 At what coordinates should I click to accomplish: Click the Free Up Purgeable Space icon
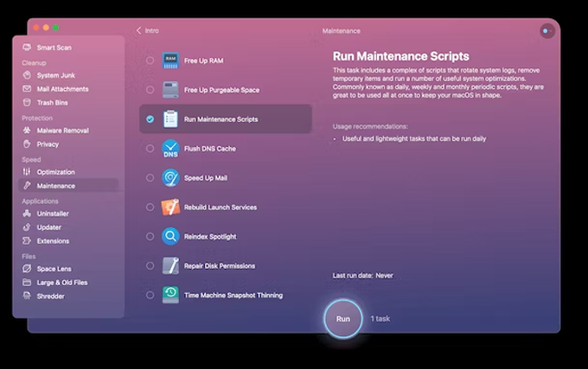(x=170, y=90)
